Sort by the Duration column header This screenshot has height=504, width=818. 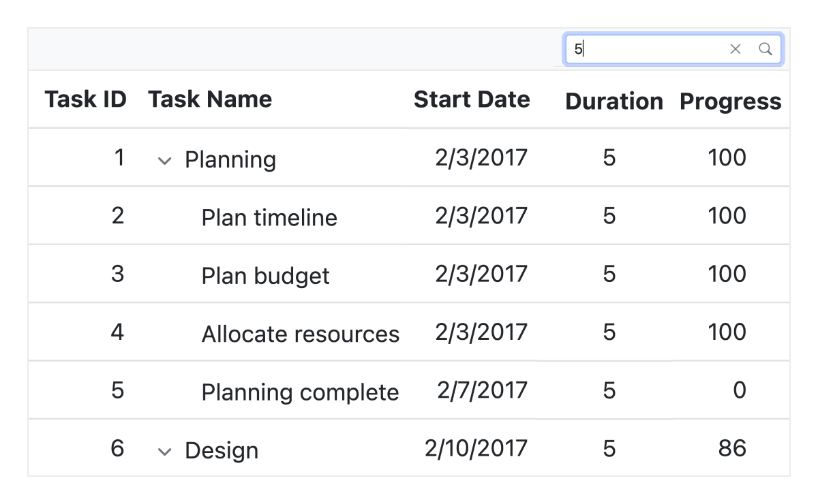[613, 101]
